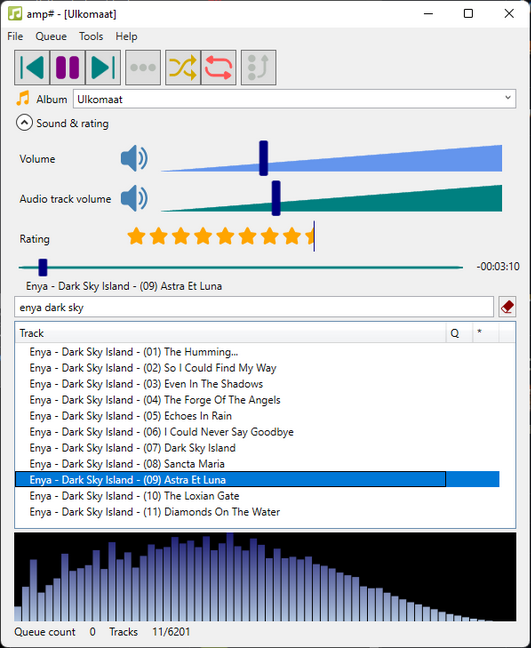Click the remaining time label -00:03:10
The width and height of the screenshot is (531, 648).
tap(498, 267)
